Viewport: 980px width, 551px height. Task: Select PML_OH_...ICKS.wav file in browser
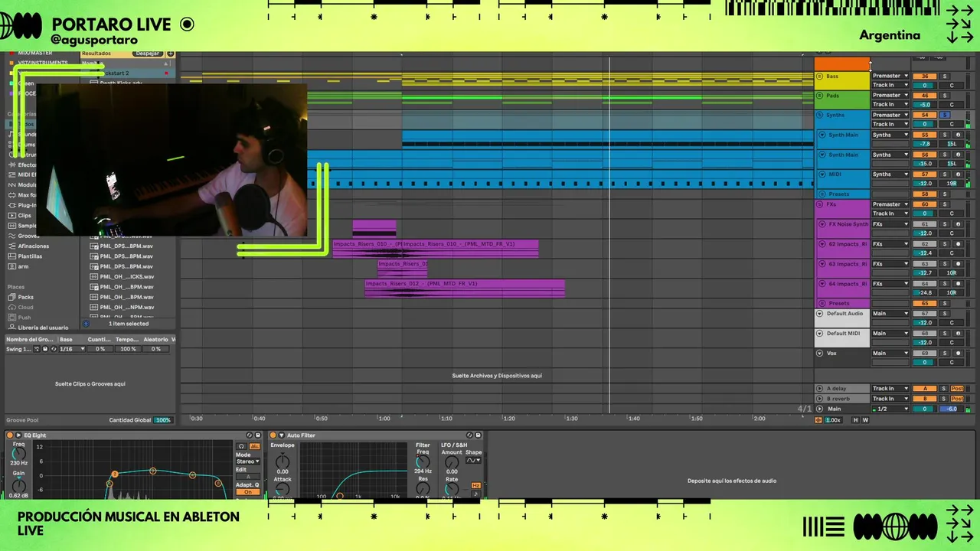pos(122,276)
